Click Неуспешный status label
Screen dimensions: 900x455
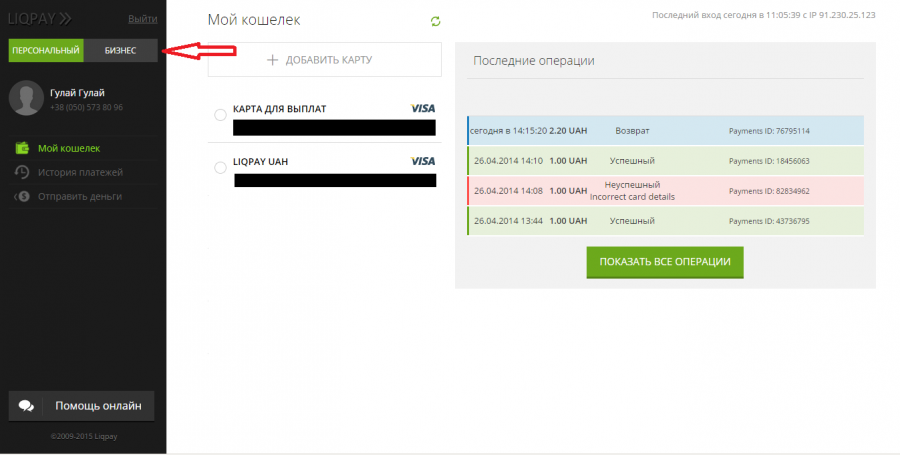pos(633,185)
